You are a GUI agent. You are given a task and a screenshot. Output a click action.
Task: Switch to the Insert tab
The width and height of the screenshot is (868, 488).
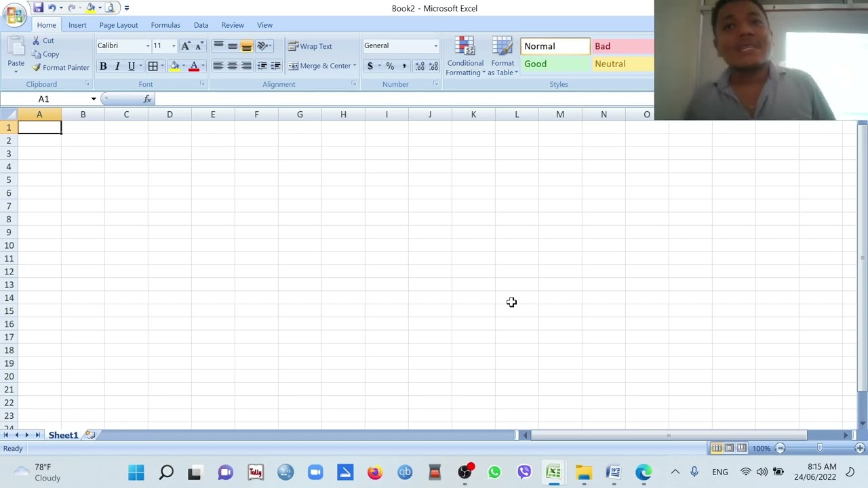(77, 25)
